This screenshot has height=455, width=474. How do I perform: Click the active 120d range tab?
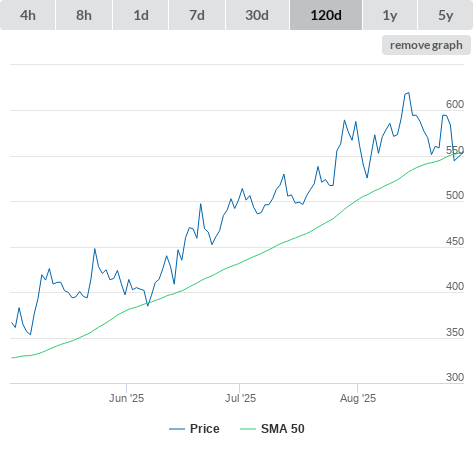(x=326, y=15)
